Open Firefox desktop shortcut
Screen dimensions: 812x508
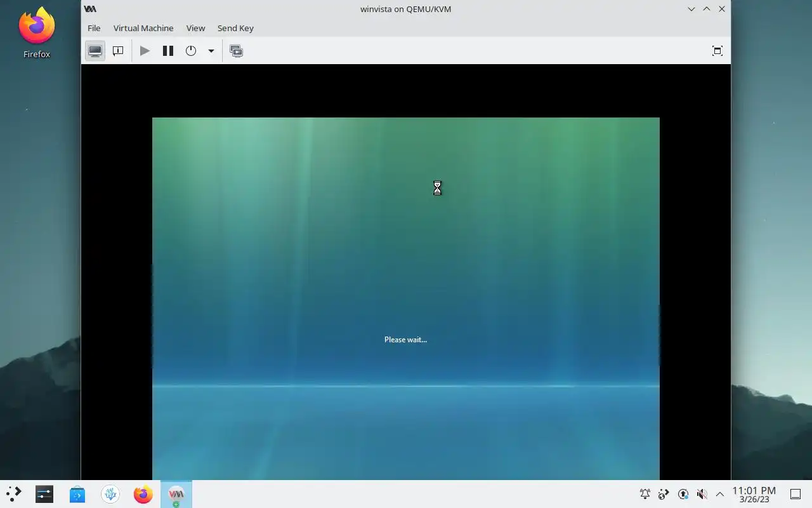tap(37, 33)
